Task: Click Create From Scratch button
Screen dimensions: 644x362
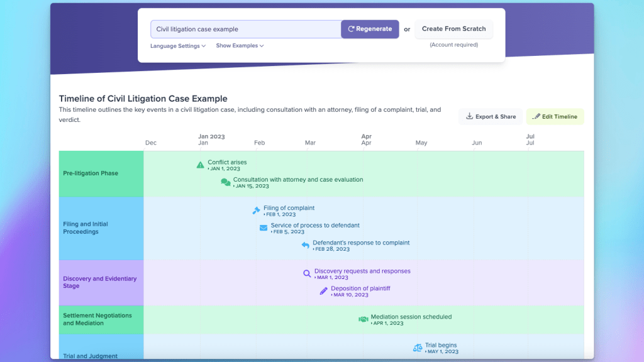Action: pyautogui.click(x=453, y=29)
